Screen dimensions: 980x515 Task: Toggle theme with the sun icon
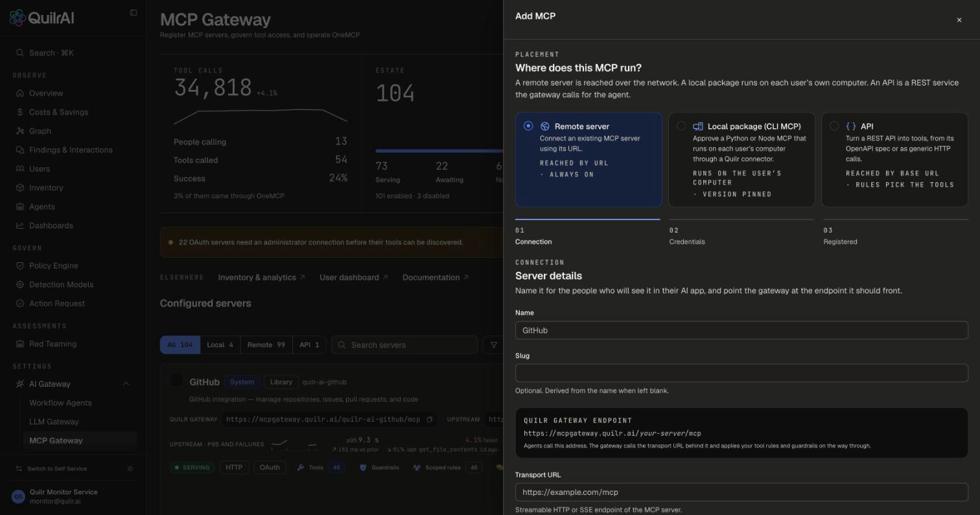coord(130,468)
